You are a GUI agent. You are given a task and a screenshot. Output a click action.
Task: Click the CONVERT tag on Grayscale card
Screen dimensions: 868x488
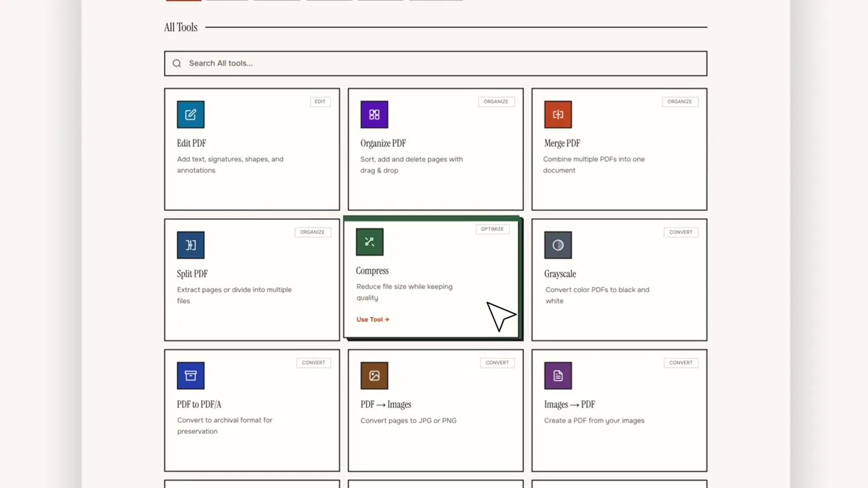(681, 232)
